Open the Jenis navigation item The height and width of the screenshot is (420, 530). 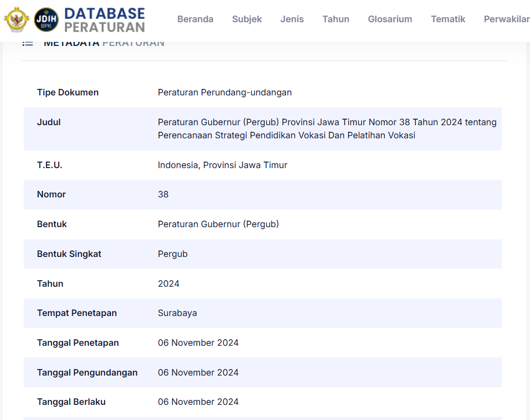pos(292,19)
